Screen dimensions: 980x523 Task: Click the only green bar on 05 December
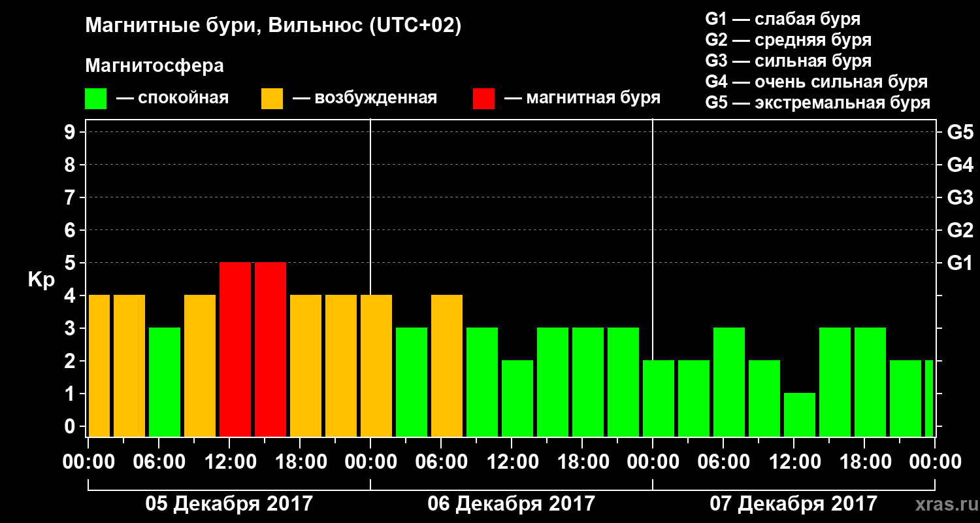coord(165,382)
